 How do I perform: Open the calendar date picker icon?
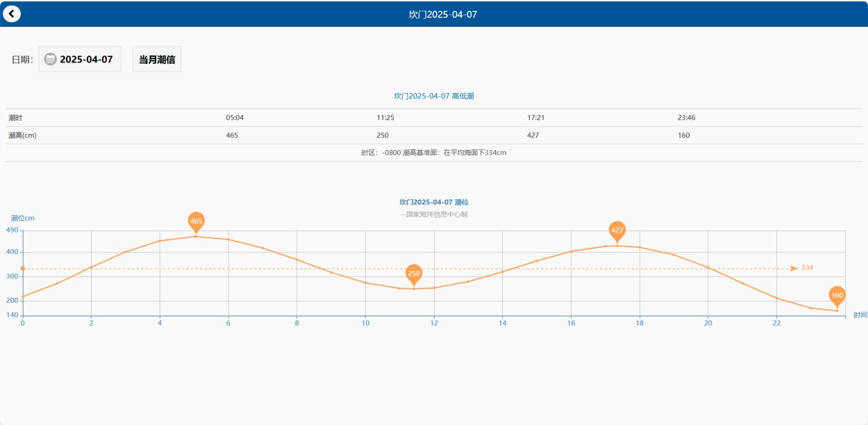[x=51, y=59]
